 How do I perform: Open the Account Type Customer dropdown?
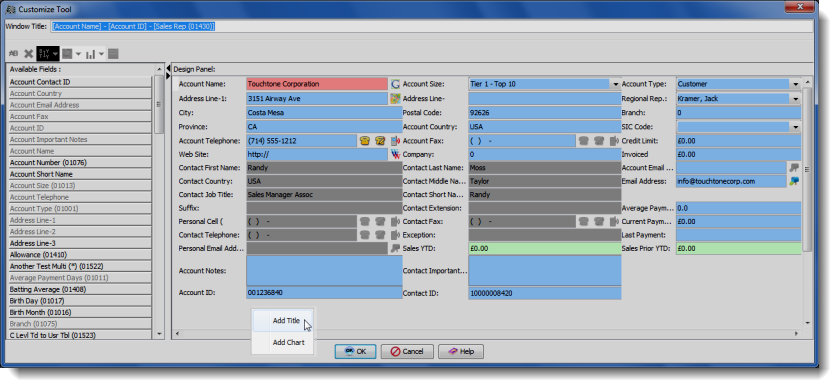point(795,85)
